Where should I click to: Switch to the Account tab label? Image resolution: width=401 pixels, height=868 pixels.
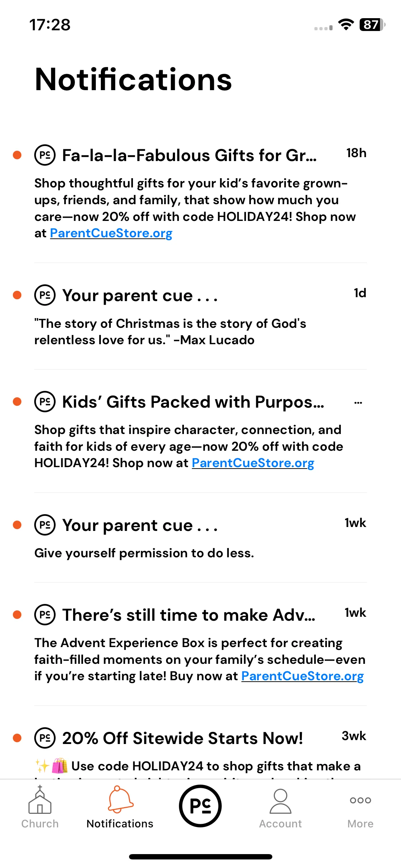pos(281,824)
